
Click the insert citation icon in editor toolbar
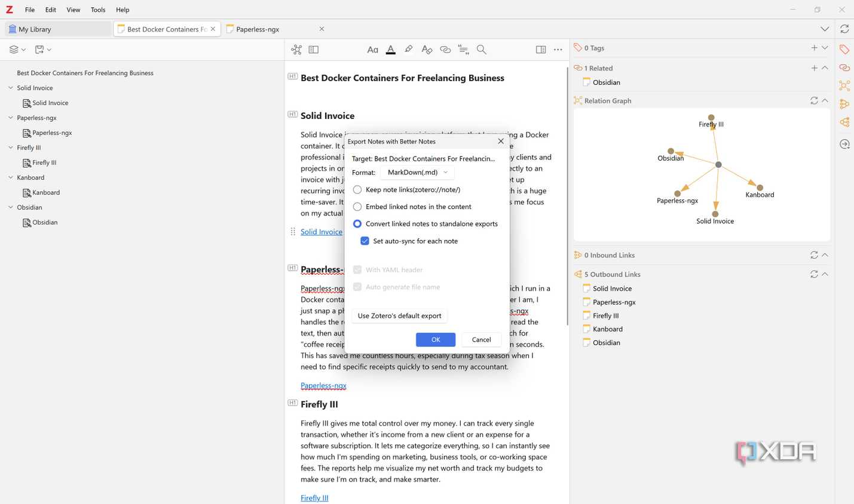pos(463,50)
